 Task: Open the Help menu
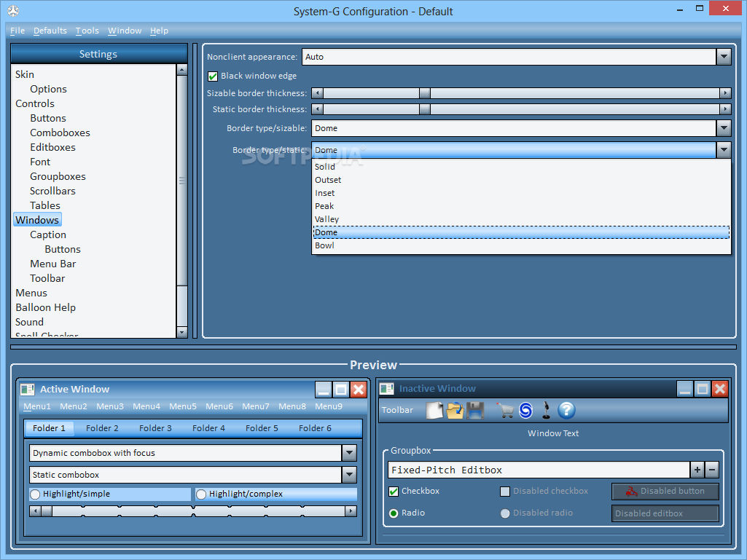point(159,31)
